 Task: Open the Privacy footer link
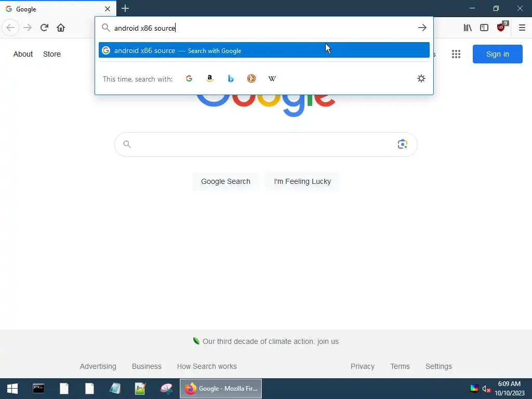click(x=362, y=366)
